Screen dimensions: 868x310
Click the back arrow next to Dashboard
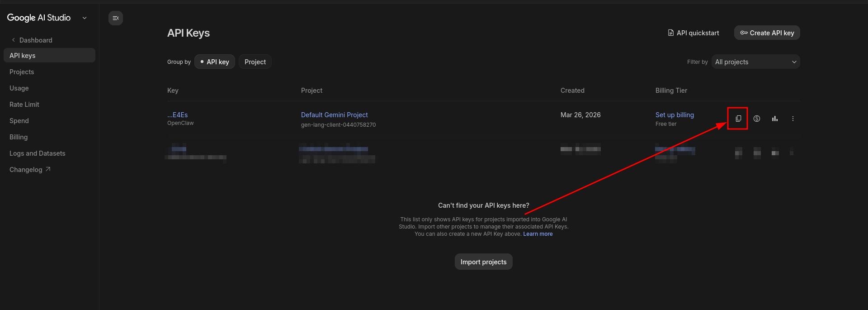coord(14,40)
